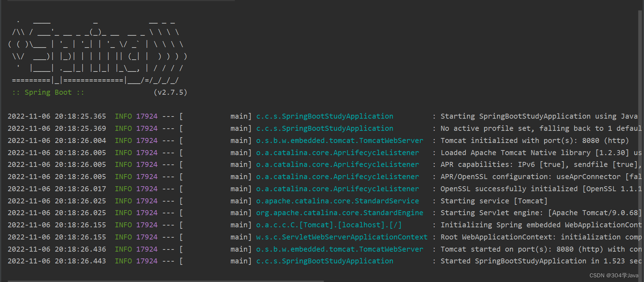Click the INFO level in the 20:18:25.365 row
Viewport: 644px width, 282px height.
point(123,116)
